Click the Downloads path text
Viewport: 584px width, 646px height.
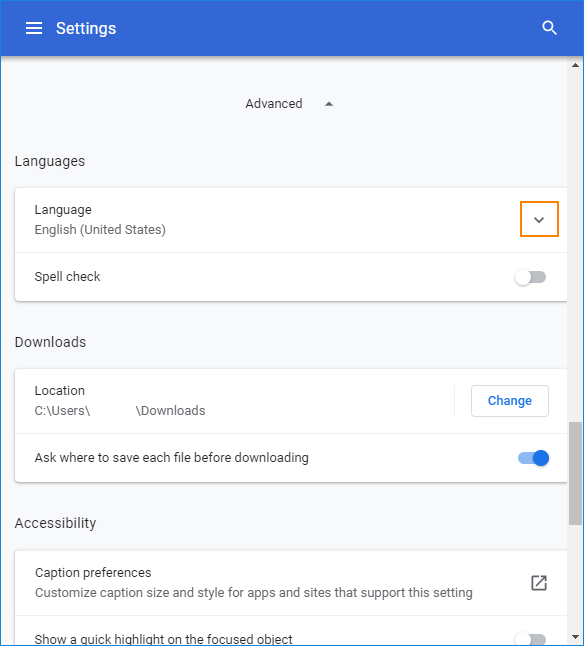click(x=120, y=411)
